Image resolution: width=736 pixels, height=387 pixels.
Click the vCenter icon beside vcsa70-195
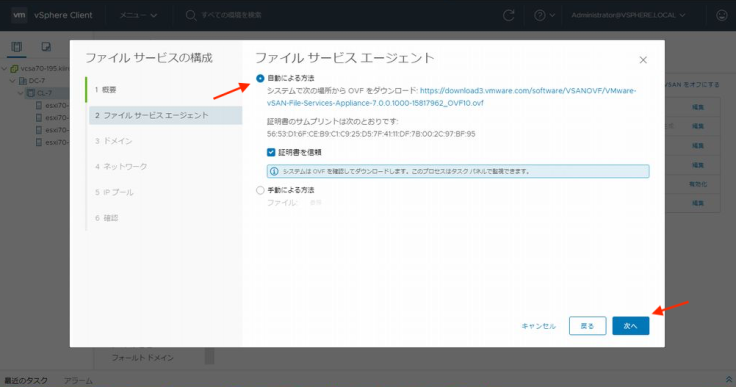pos(14,69)
